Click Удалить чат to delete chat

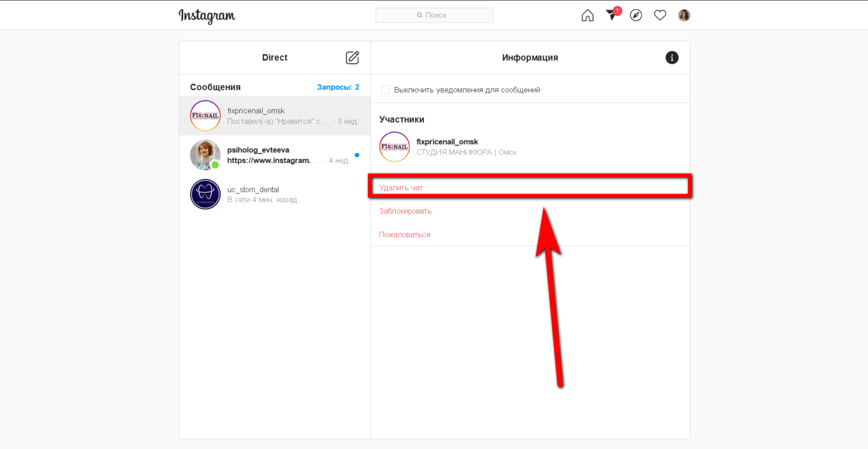click(401, 188)
